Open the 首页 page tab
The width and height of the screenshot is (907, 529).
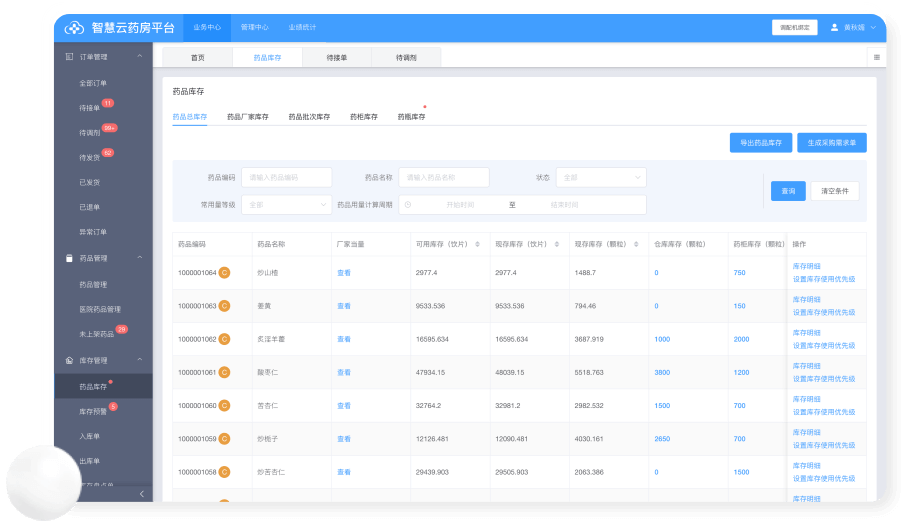198,57
